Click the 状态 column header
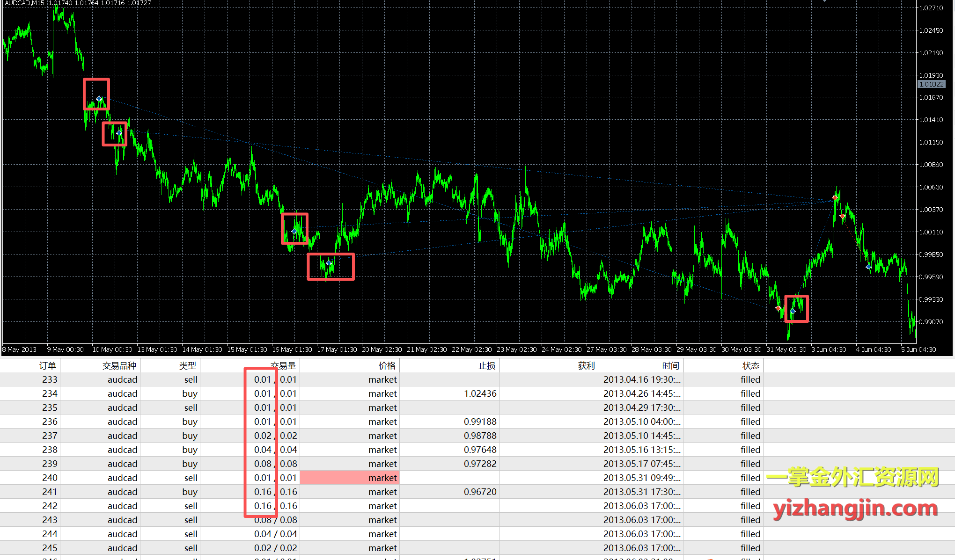The image size is (955, 560). click(750, 365)
